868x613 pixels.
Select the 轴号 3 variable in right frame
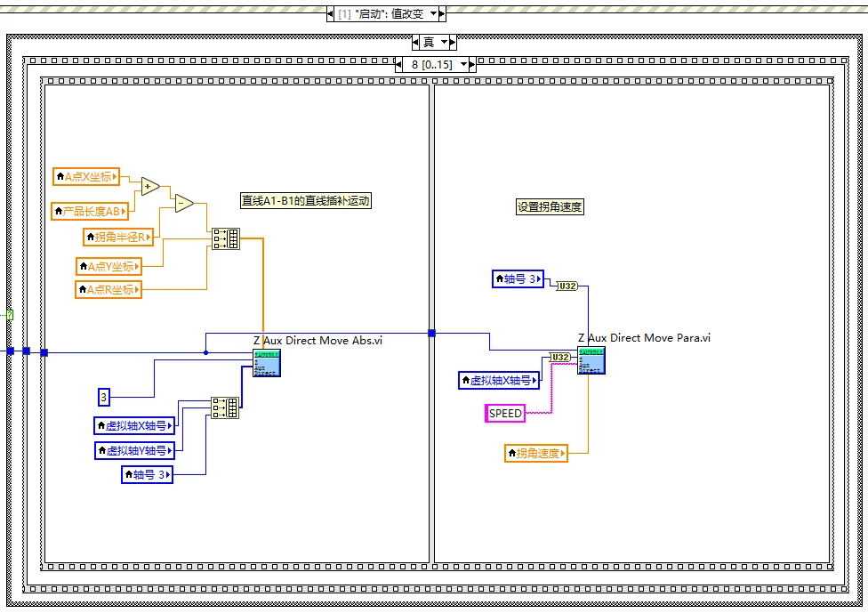coord(518,278)
